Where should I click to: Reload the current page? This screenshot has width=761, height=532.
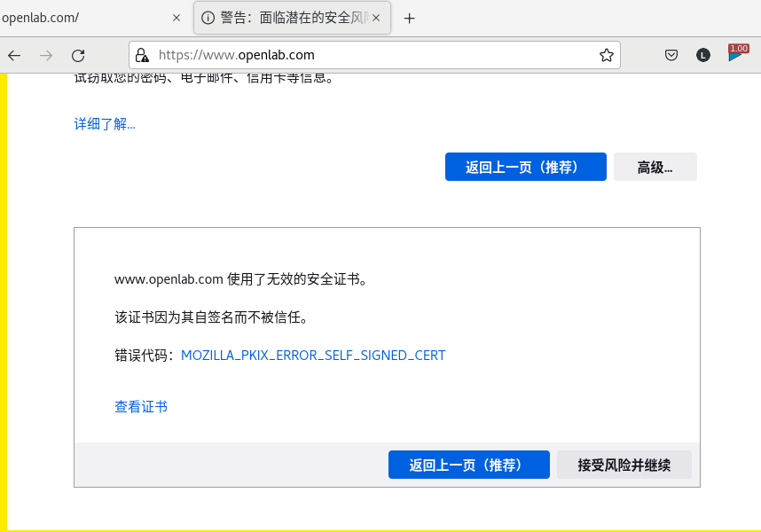[78, 55]
